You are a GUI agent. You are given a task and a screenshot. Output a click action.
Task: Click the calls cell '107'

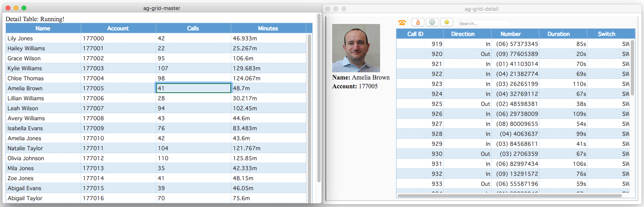[x=193, y=68]
